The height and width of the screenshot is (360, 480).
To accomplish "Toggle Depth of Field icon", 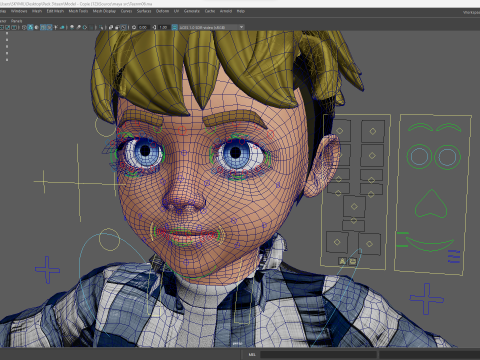I will pyautogui.click(x=91, y=27).
